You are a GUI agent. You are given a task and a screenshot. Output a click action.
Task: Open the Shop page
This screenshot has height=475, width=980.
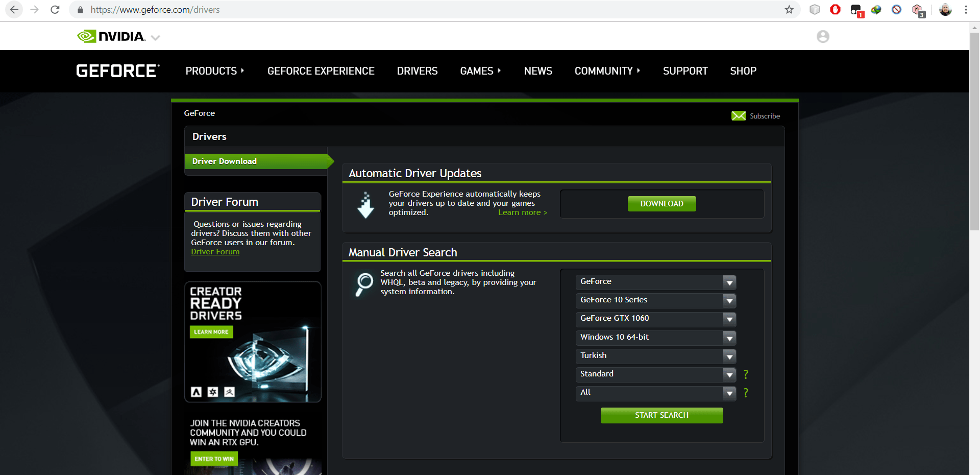click(x=743, y=71)
